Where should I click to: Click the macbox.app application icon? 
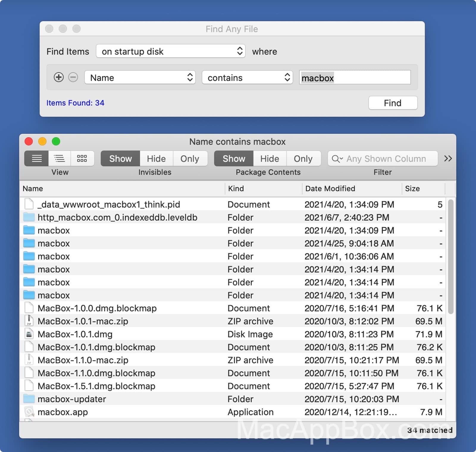point(29,412)
